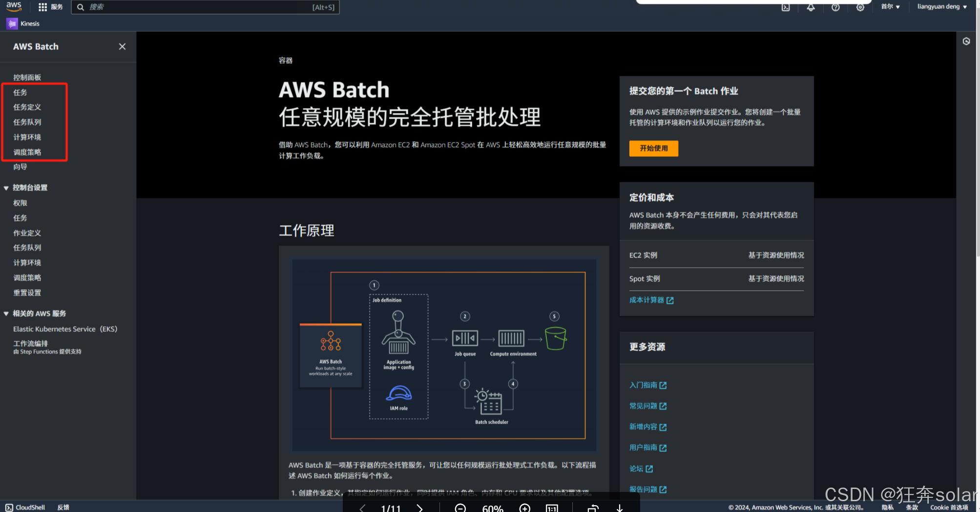This screenshot has width=980, height=512.
Task: Go to next image in viewer
Action: tap(419, 508)
